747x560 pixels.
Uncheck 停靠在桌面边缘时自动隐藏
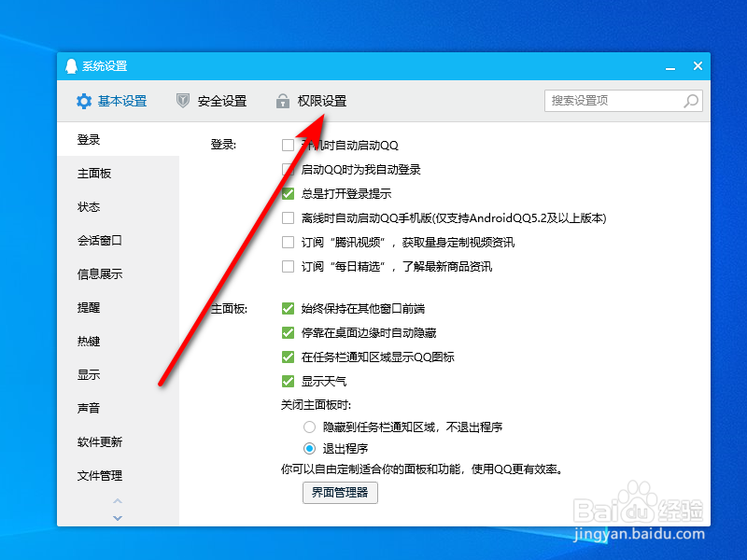coord(288,333)
